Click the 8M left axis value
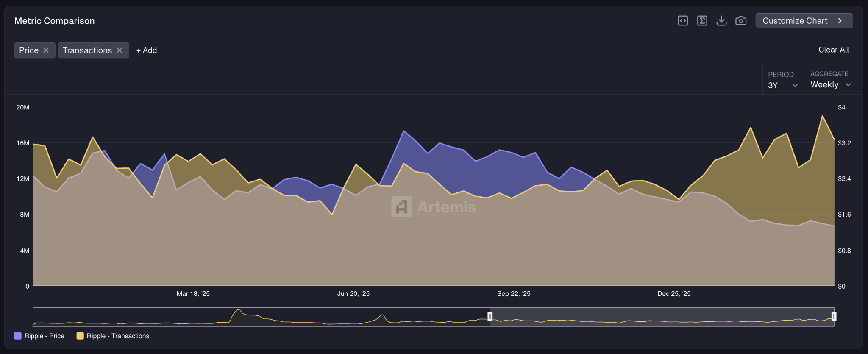Screen dimensions: 868x354 pos(25,215)
